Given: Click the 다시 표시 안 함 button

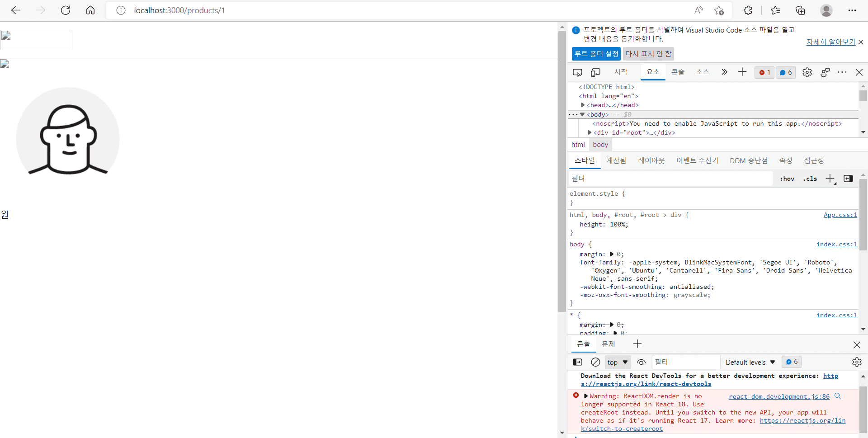Looking at the screenshot, I should pyautogui.click(x=648, y=54).
